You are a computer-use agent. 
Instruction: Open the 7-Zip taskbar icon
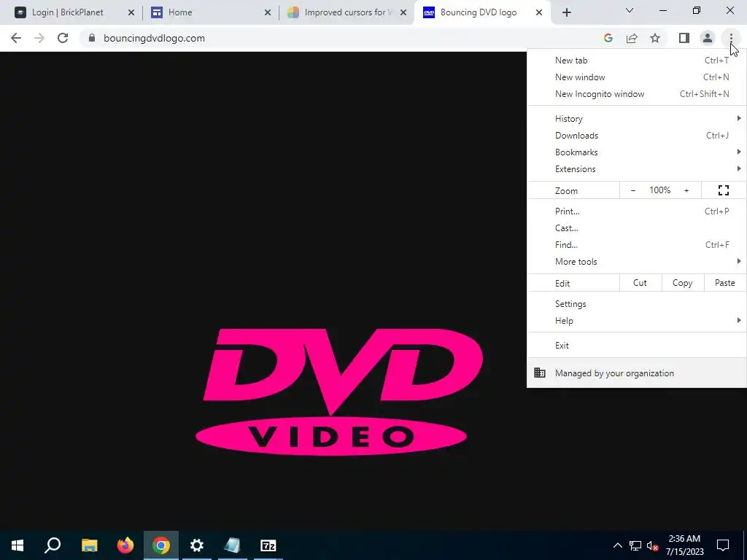click(268, 545)
